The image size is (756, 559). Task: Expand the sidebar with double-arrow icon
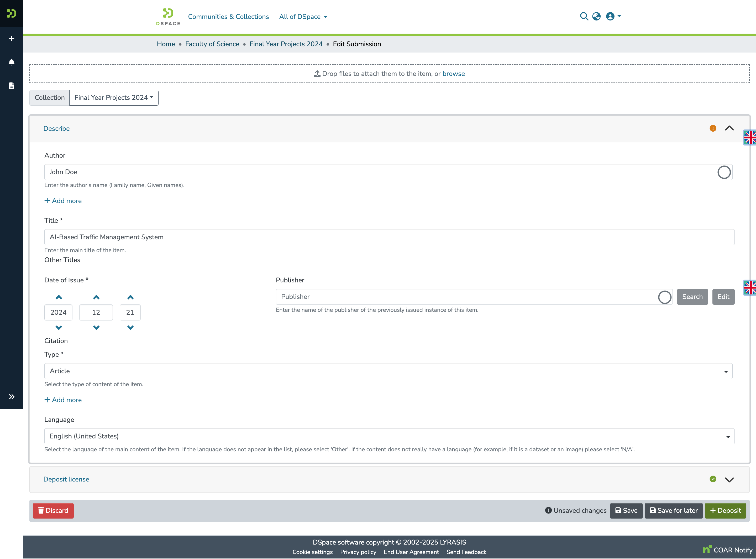point(12,397)
